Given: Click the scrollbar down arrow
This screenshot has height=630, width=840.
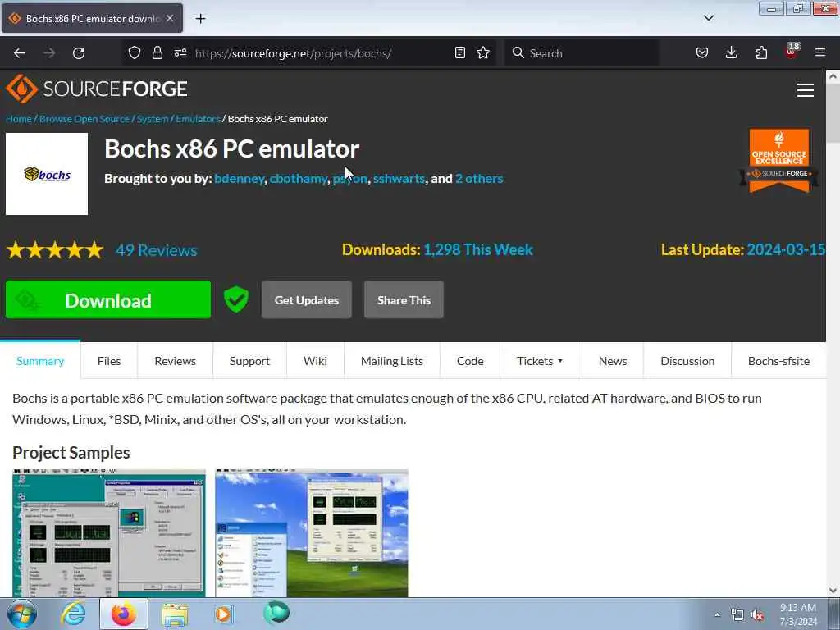Looking at the screenshot, I should tap(833, 591).
